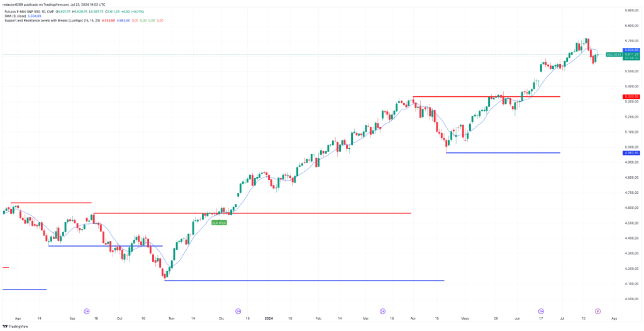
Task: Click the blue SMA 5.634,89 price label
Action: (631, 50)
